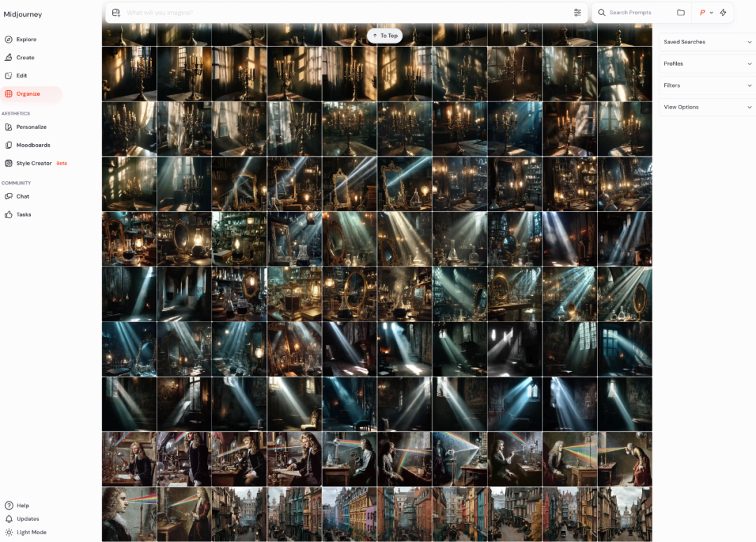The width and height of the screenshot is (756, 542).
Task: Expand the Filters section
Action: click(706, 85)
